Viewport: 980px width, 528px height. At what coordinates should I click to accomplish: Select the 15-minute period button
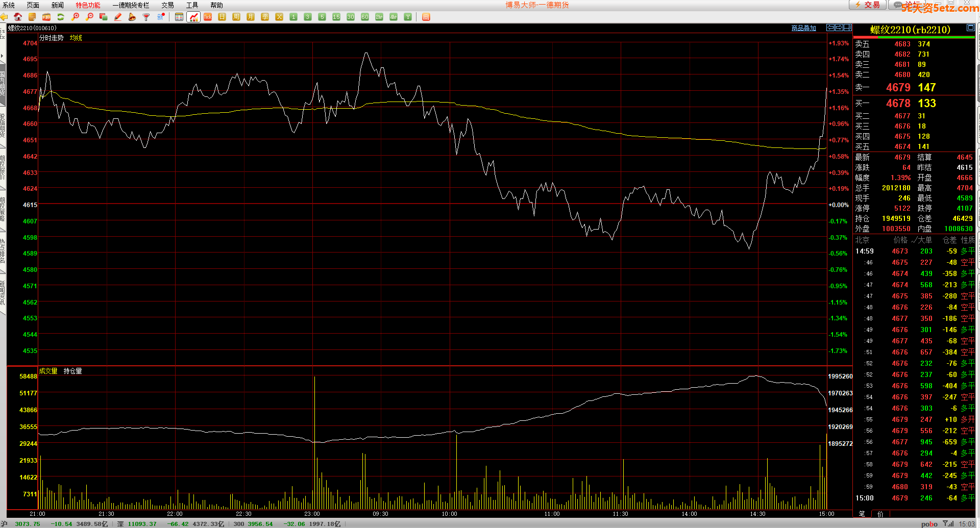click(x=336, y=17)
